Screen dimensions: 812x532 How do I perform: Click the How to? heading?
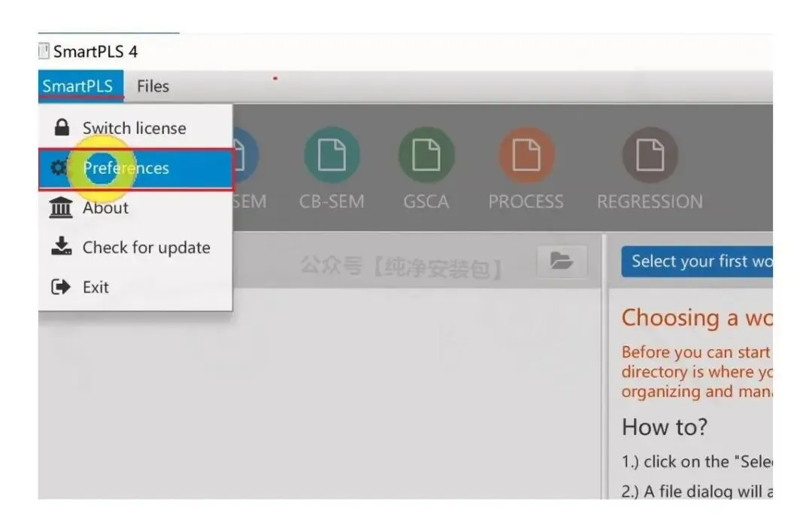(665, 427)
